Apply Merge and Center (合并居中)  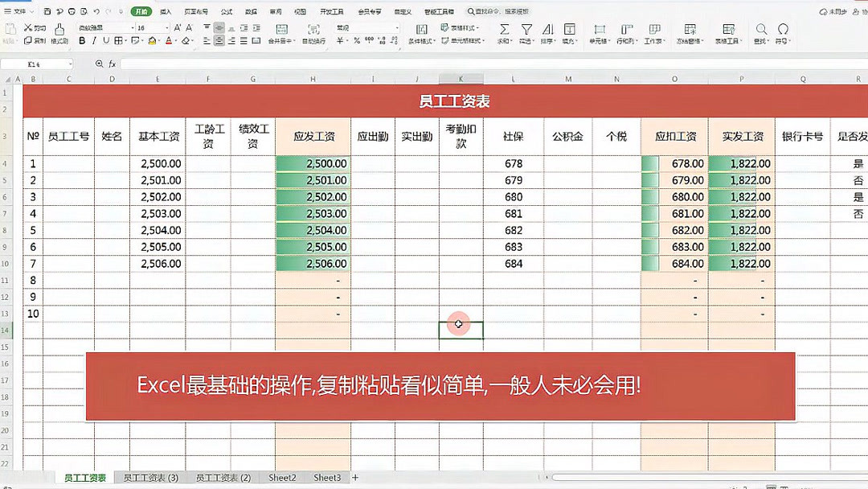(281, 38)
